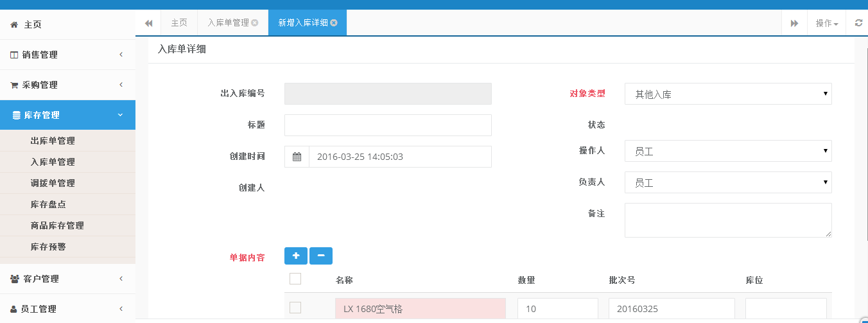Open 库存盘点 in the sidebar
Image resolution: width=868 pixels, height=323 pixels.
48,204
